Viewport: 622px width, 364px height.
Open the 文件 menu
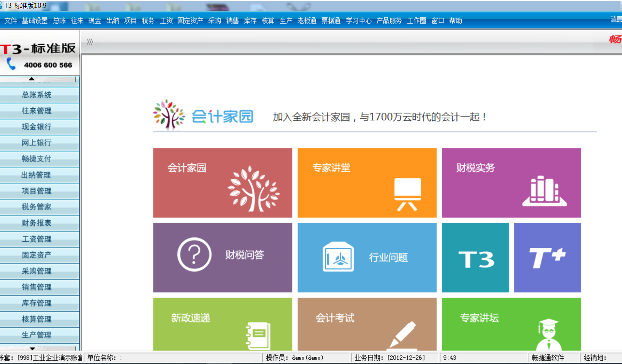11,21
